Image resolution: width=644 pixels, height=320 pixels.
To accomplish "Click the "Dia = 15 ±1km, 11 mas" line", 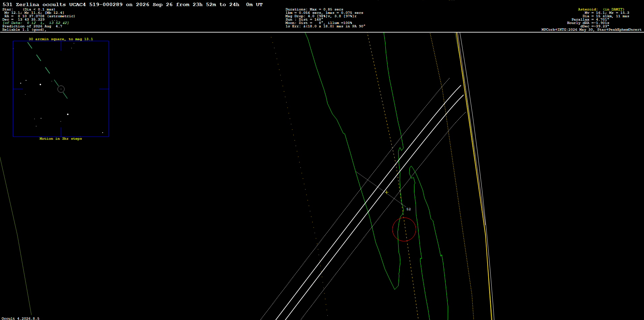I will click(x=606, y=16).
